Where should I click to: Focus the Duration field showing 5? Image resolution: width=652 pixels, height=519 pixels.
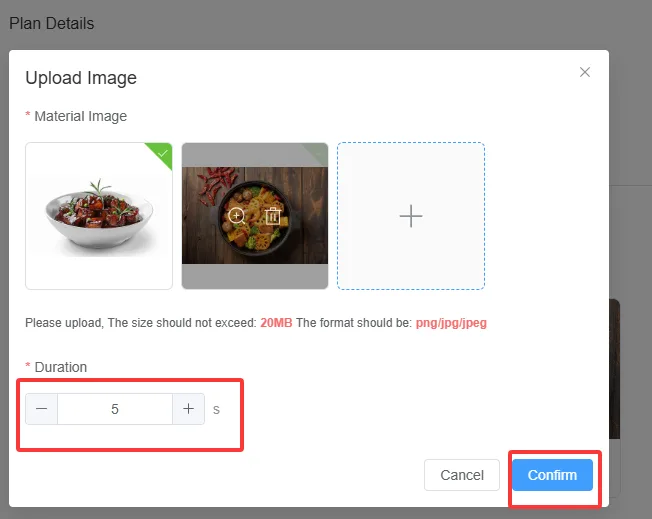click(x=115, y=409)
